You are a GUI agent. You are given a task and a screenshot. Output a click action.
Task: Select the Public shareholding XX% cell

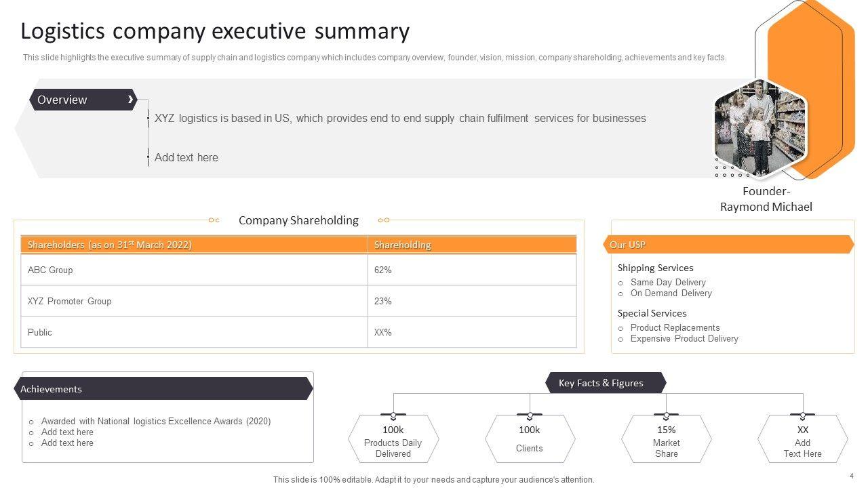point(472,332)
